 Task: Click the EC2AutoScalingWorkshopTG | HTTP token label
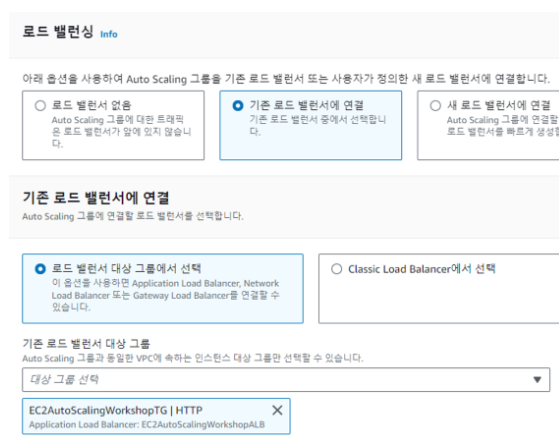[116, 410]
